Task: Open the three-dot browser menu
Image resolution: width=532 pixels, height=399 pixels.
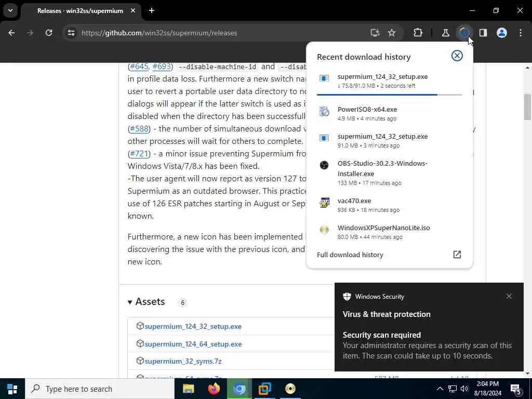Action: coord(521,33)
